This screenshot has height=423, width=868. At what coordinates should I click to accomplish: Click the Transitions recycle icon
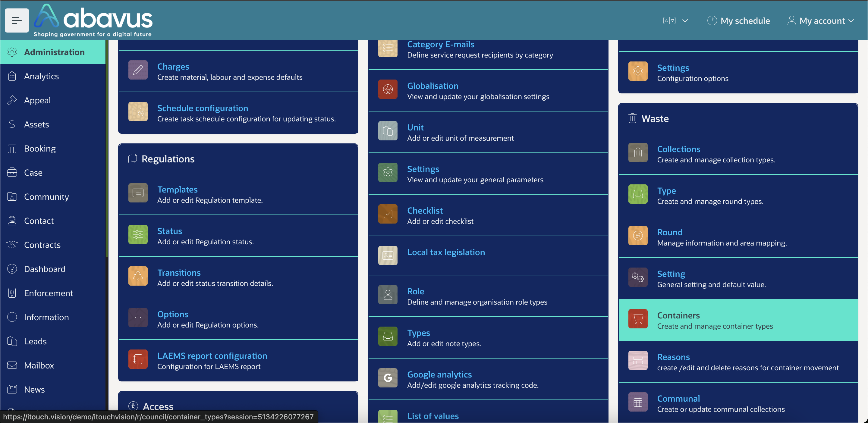pyautogui.click(x=138, y=276)
